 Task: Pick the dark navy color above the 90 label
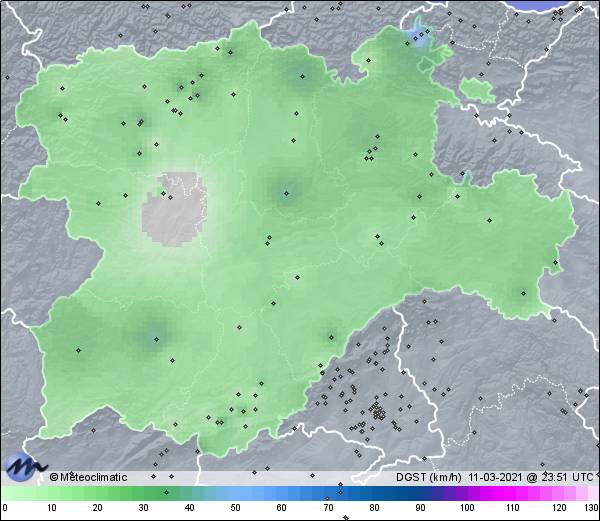click(x=420, y=493)
